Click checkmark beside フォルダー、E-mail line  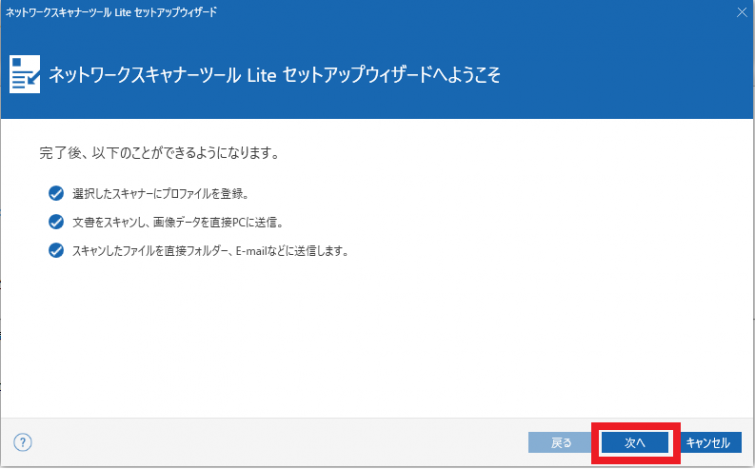(55, 251)
